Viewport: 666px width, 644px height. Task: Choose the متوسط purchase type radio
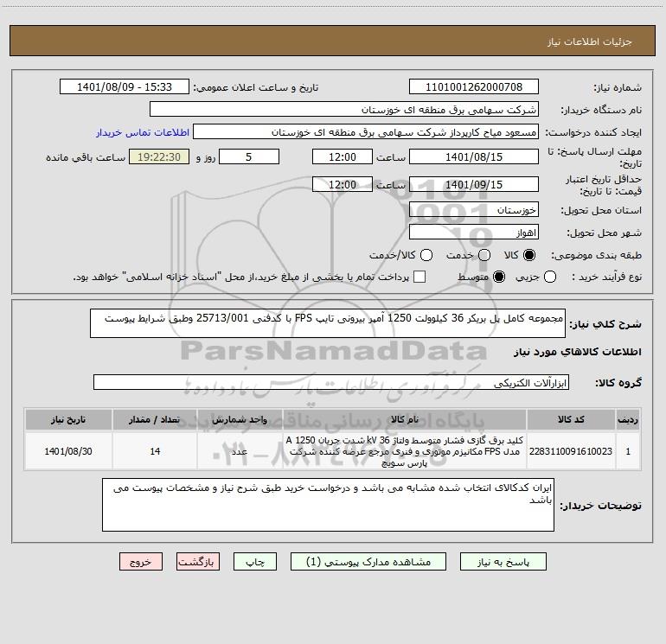point(499,277)
